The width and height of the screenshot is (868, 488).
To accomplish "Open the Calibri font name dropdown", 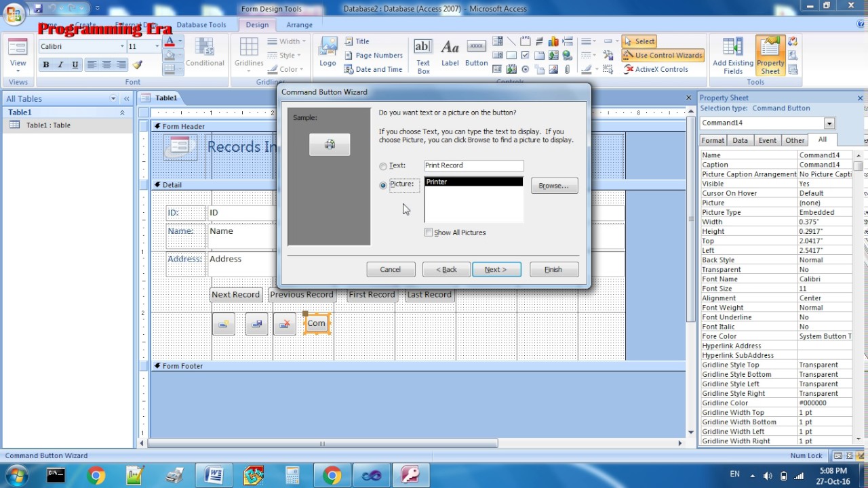I will [x=122, y=46].
